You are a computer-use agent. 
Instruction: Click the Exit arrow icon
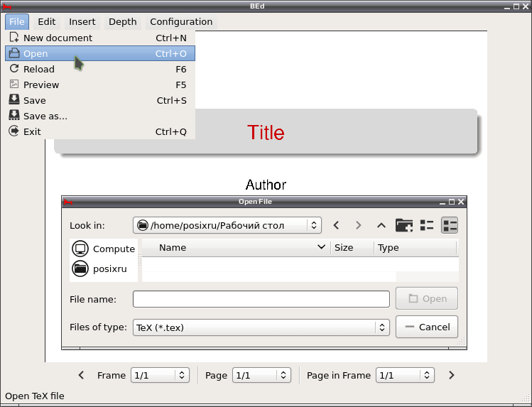coord(14,131)
